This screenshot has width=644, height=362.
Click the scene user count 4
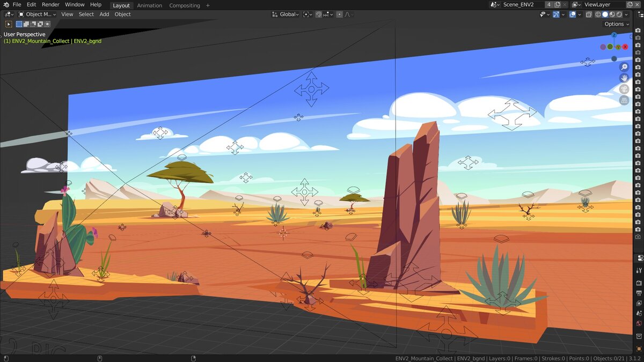548,5
